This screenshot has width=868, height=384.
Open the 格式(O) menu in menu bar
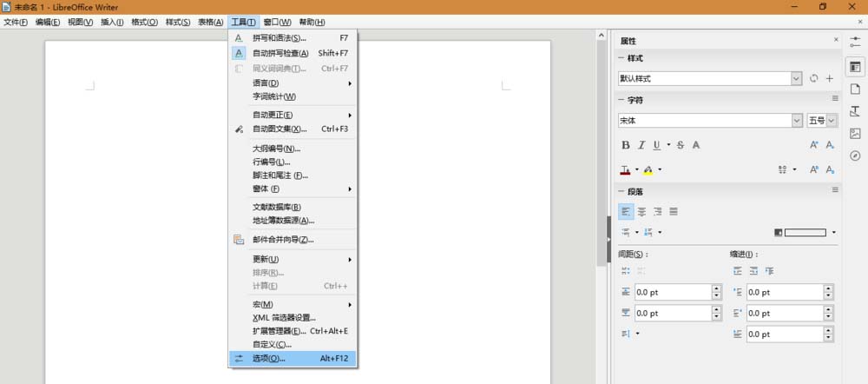coord(144,23)
